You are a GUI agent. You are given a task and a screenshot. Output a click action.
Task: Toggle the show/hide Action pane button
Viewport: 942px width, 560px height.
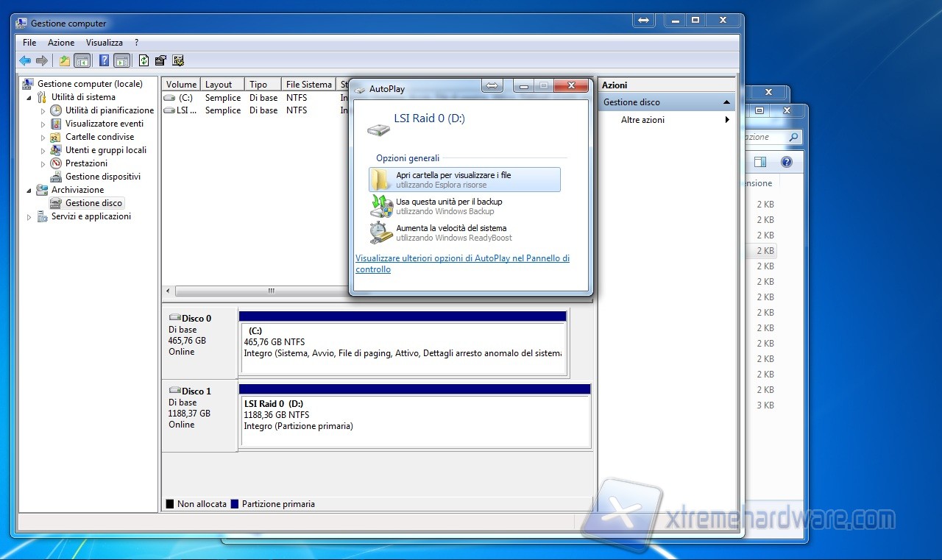[122, 61]
